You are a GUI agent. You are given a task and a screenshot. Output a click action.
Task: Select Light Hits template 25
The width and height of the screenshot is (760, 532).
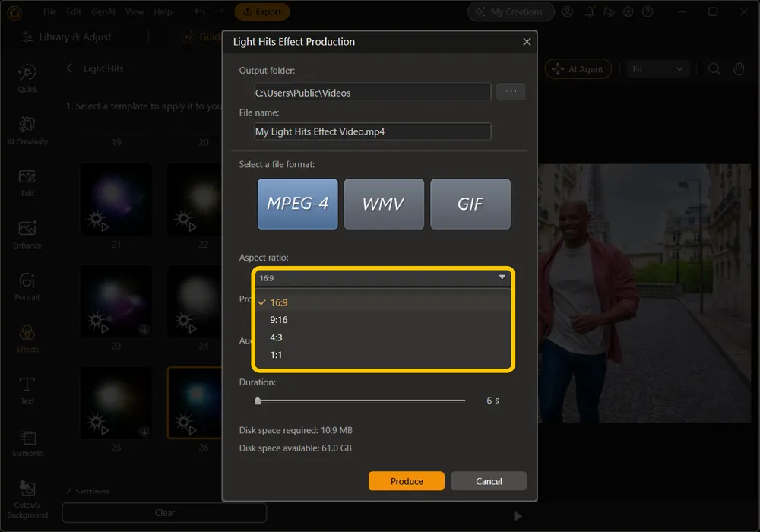click(x=116, y=403)
